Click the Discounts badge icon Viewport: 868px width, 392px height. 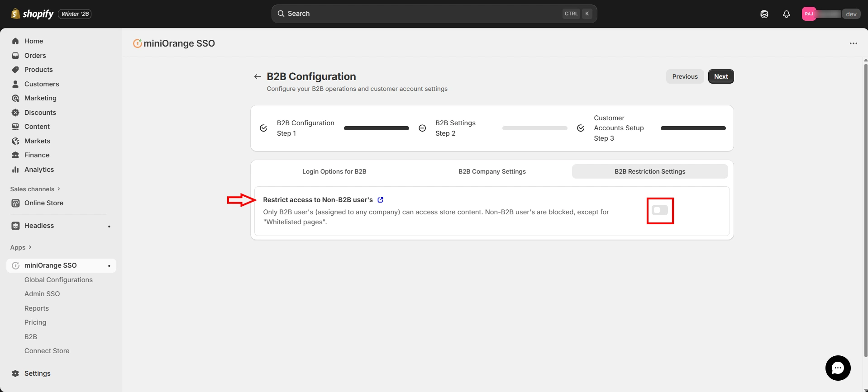click(x=15, y=113)
